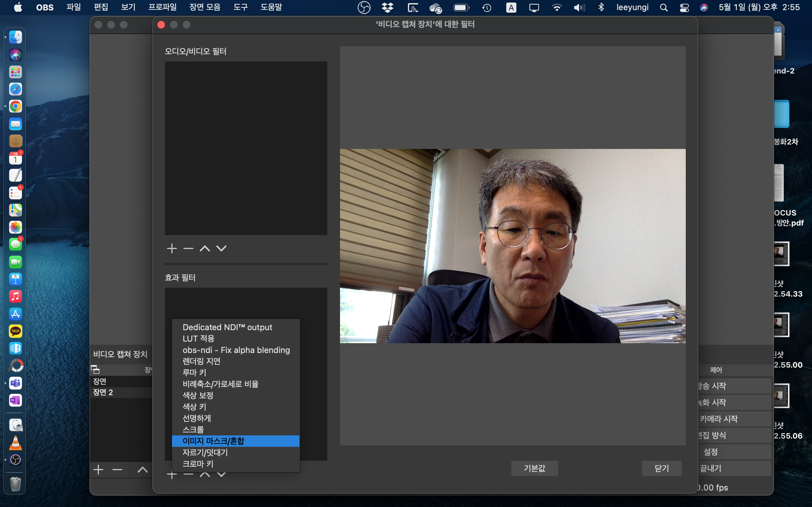812x507 pixels.
Task: Choose 크로마 키 from filter list
Action: (198, 464)
